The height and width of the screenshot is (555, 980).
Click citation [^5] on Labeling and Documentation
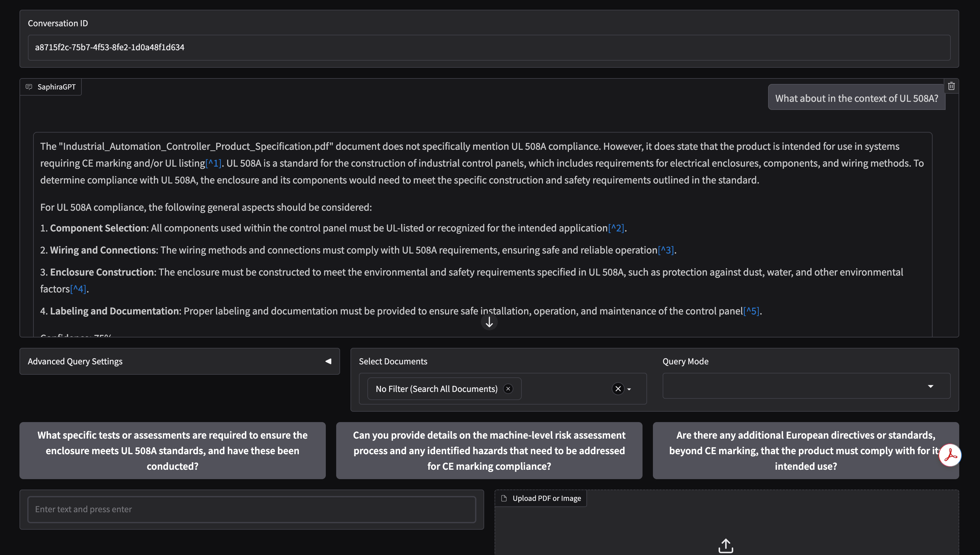[752, 311]
